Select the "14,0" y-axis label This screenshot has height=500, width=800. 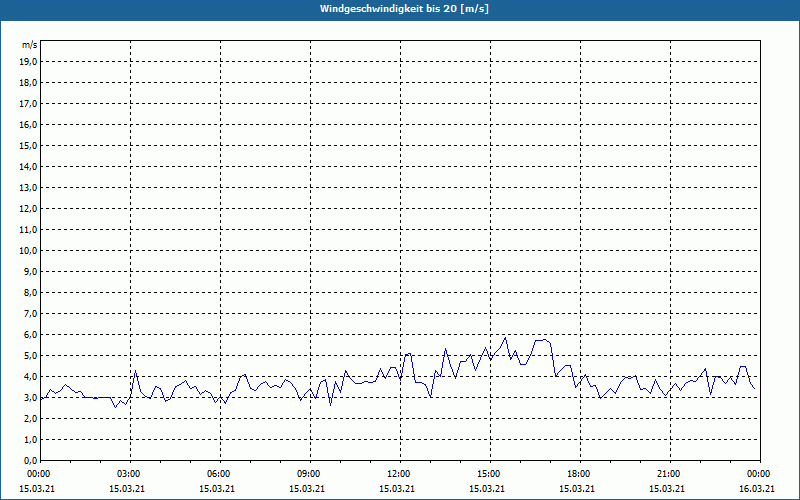click(x=29, y=166)
